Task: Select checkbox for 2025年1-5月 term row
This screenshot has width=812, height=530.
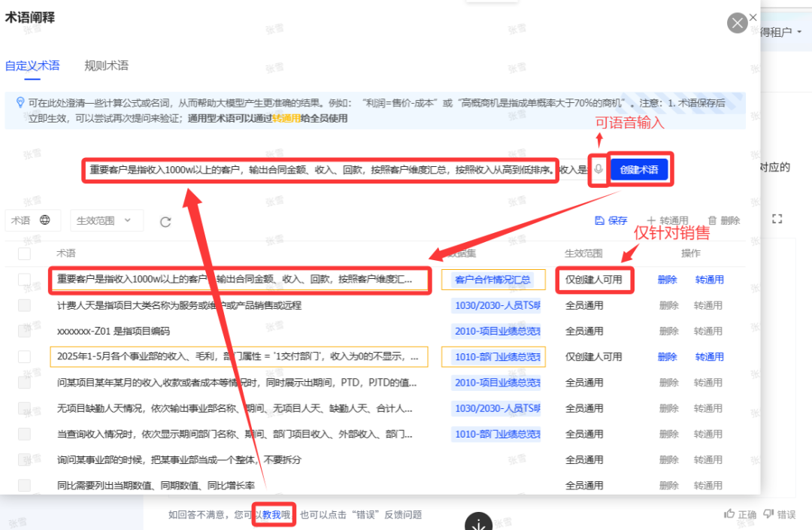Action: (x=25, y=357)
